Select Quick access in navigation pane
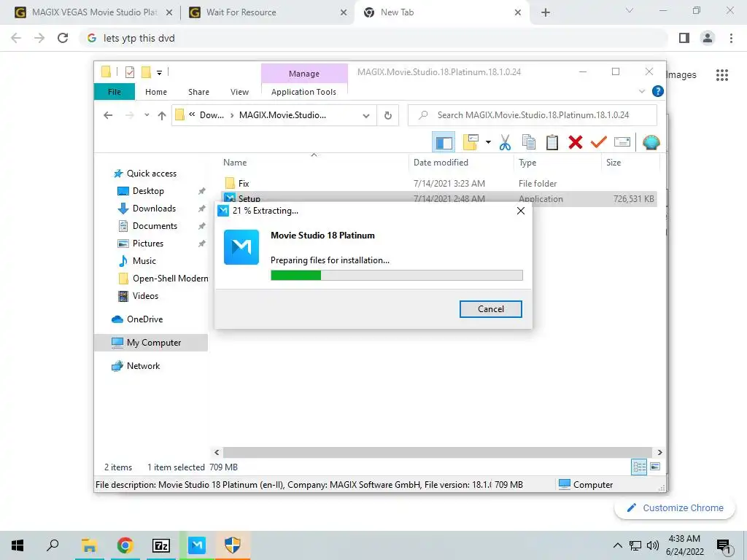The width and height of the screenshot is (747, 560). [x=152, y=174]
